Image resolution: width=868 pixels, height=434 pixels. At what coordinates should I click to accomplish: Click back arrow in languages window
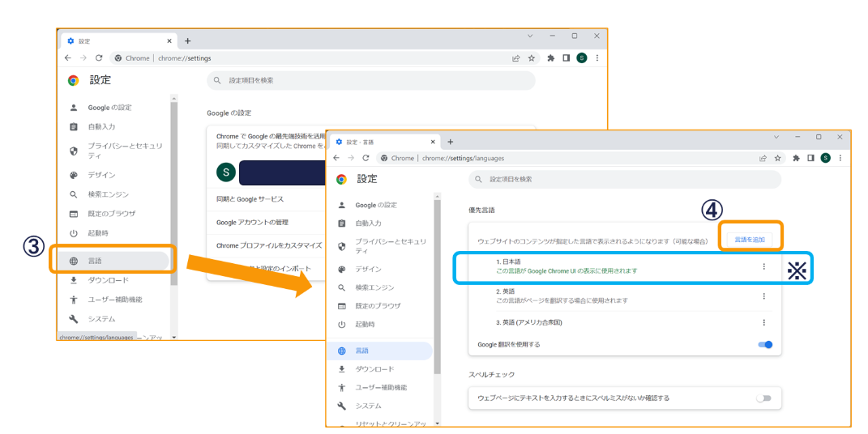coord(336,158)
